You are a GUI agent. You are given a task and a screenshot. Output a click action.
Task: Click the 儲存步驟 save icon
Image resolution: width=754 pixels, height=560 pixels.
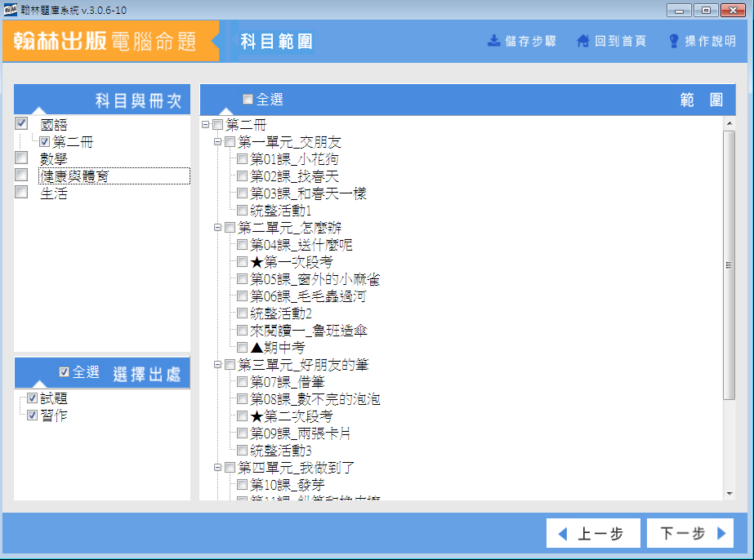click(x=494, y=41)
